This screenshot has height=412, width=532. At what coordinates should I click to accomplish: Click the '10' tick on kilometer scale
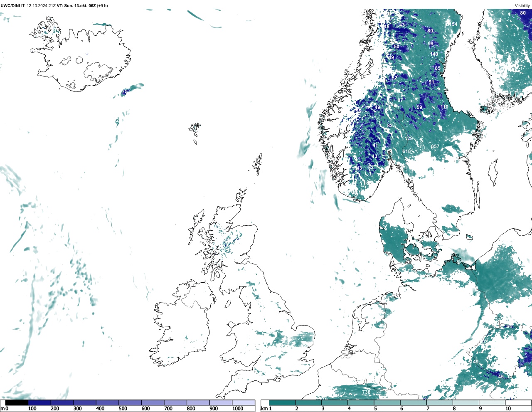508,409
